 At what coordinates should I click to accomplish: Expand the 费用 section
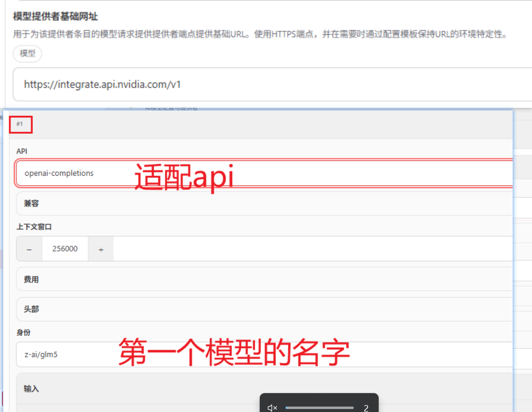(31, 280)
